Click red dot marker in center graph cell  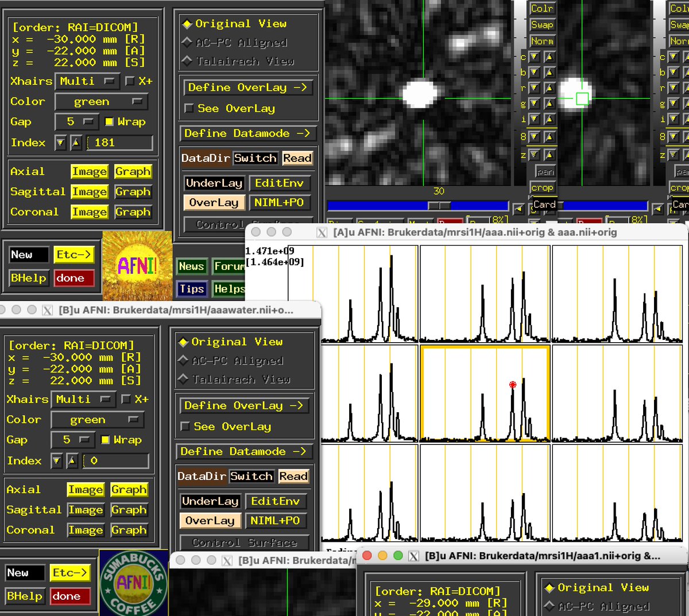pyautogui.click(x=513, y=385)
